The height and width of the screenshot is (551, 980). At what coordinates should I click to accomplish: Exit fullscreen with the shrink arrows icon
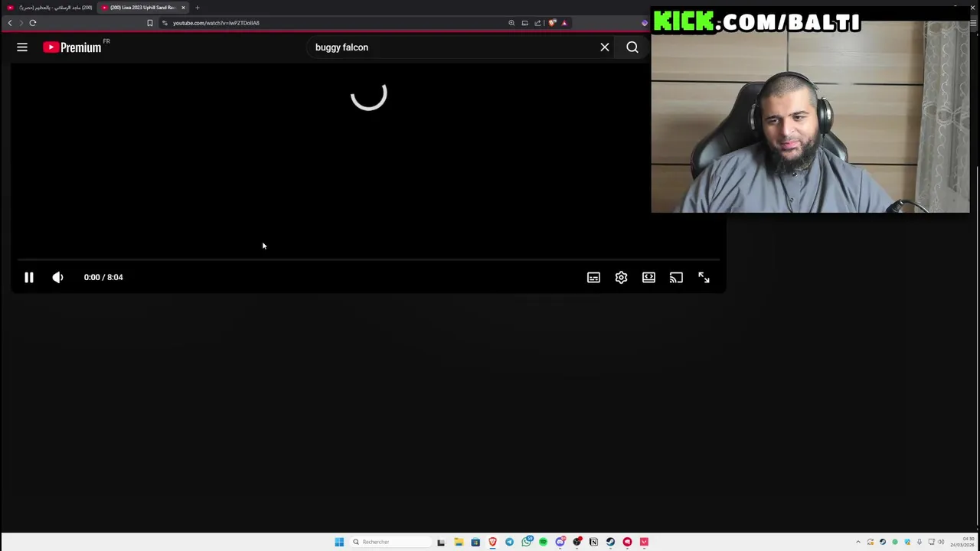click(x=704, y=277)
